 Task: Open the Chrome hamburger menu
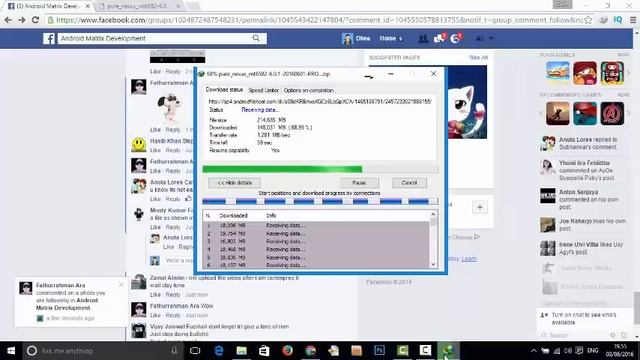[633, 20]
